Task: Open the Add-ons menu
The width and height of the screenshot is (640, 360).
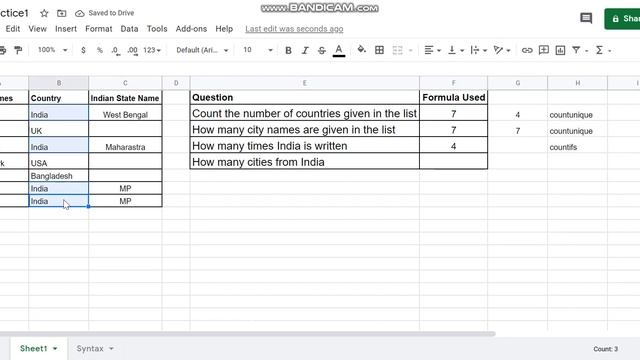Action: click(191, 29)
